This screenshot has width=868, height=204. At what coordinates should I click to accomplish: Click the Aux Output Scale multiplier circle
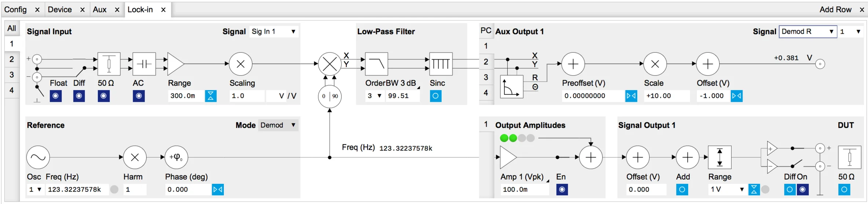655,64
